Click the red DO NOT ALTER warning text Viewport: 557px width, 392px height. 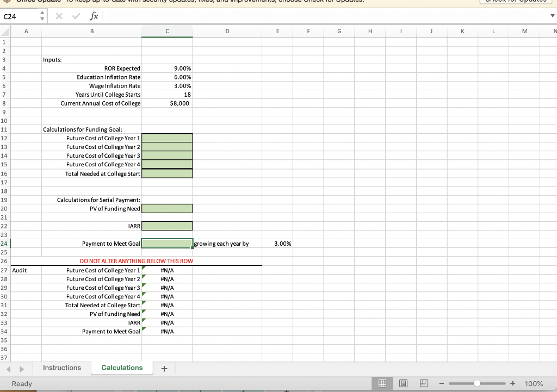click(137, 261)
